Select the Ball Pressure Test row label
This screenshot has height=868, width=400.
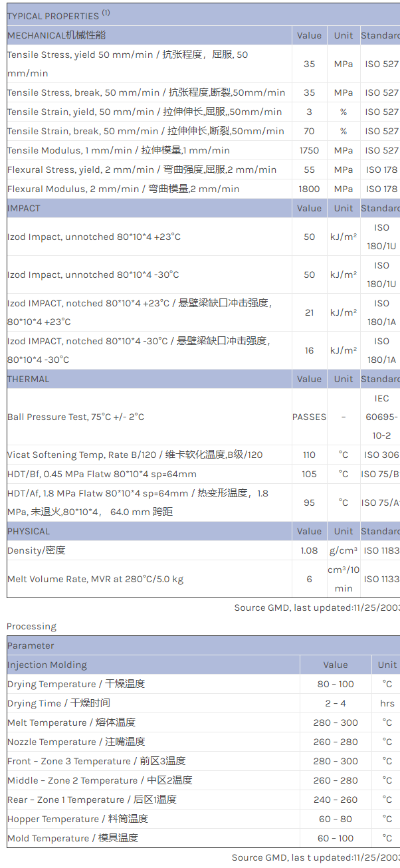76,417
